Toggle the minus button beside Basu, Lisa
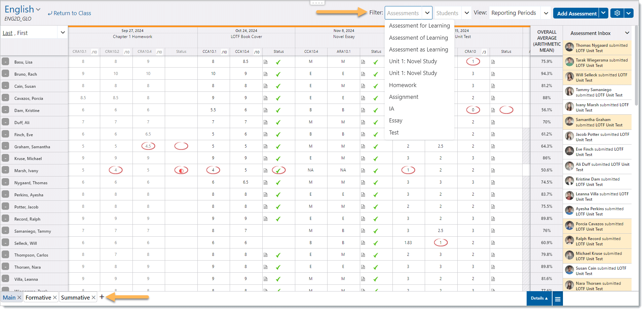This screenshot has height=311, width=644. [x=5, y=62]
